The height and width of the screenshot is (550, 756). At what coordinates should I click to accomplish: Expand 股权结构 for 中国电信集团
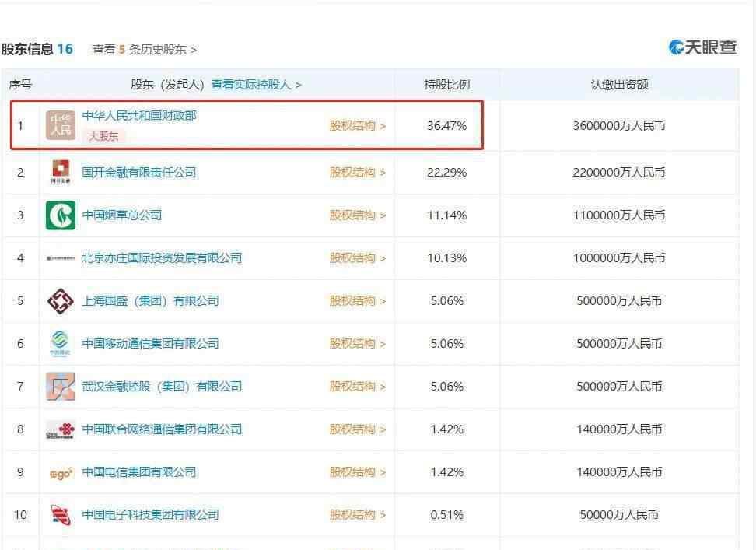[x=358, y=472]
